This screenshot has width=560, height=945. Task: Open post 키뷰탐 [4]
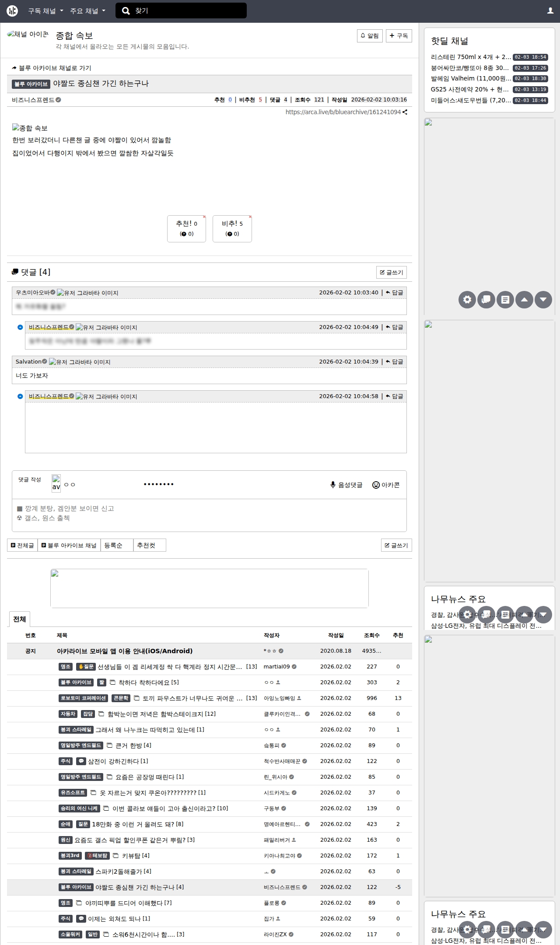[136, 856]
